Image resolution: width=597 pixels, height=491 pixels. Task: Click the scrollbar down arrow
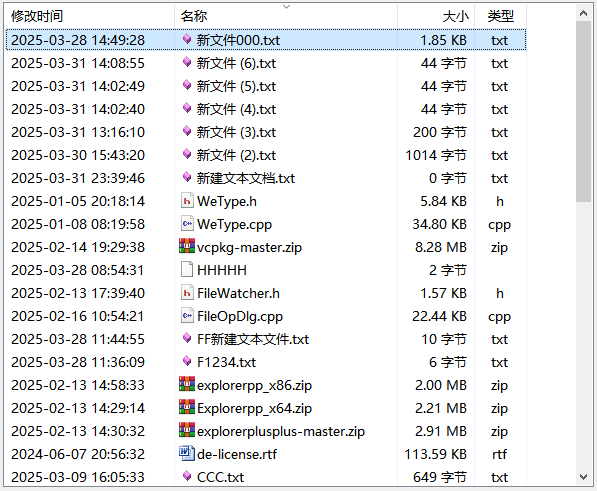[583, 477]
